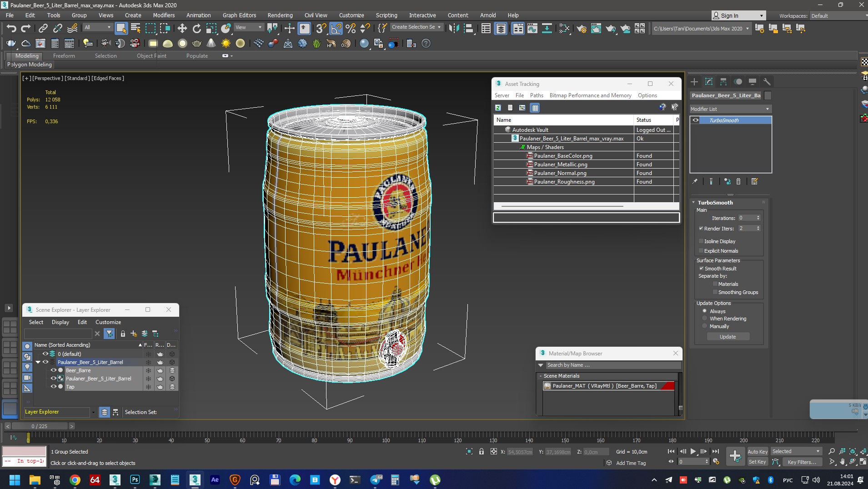Viewport: 868px width, 489px height.
Task: Click the Auto Key button
Action: coord(758,451)
